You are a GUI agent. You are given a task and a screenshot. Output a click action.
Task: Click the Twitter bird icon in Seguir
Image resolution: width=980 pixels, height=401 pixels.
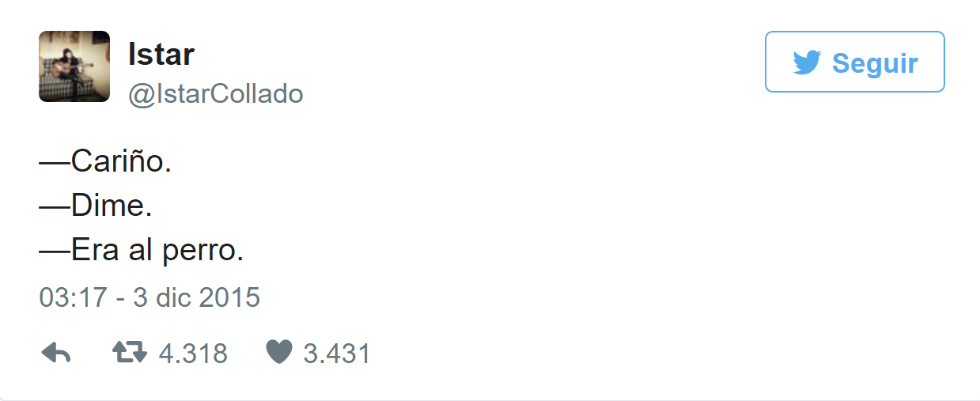(807, 62)
